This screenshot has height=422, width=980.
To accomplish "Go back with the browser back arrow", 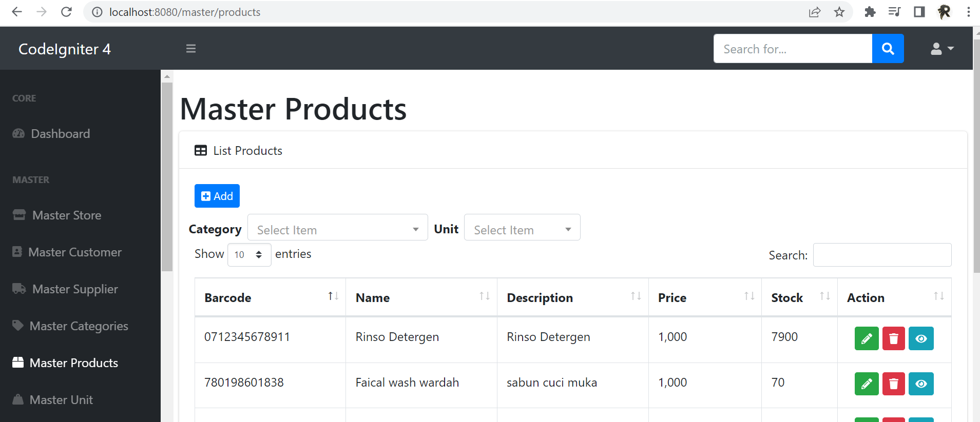I will pyautogui.click(x=17, y=12).
